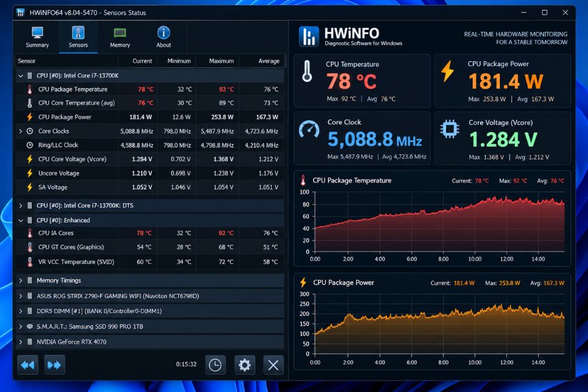Click the chip icon in Core Voltage card
The image size is (588, 392).
pos(450,129)
